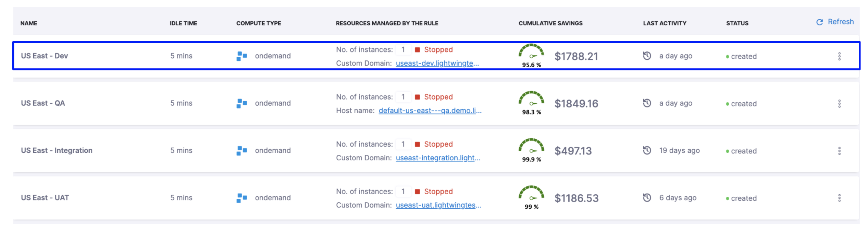The width and height of the screenshot is (868, 230).
Task: Select the US East - Dev rule name
Action: 45,56
